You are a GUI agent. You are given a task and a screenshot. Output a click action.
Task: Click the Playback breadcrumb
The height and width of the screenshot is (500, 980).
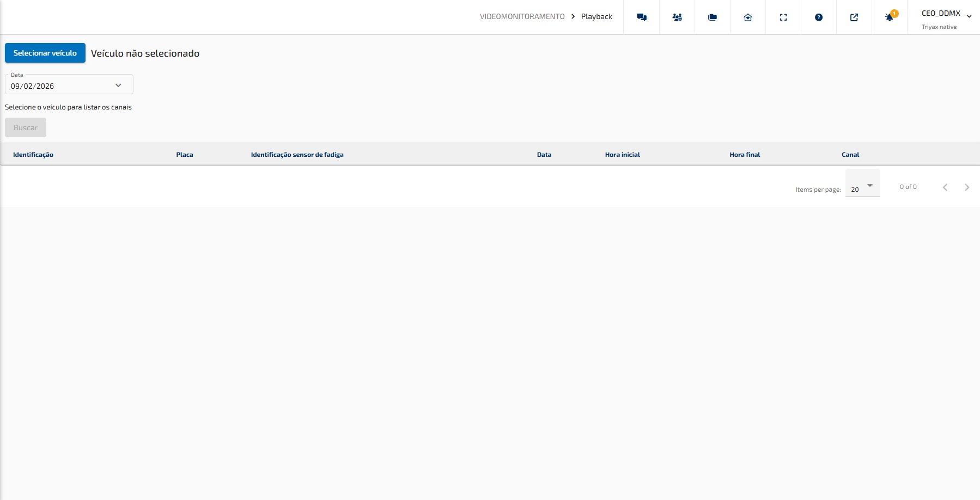click(596, 16)
